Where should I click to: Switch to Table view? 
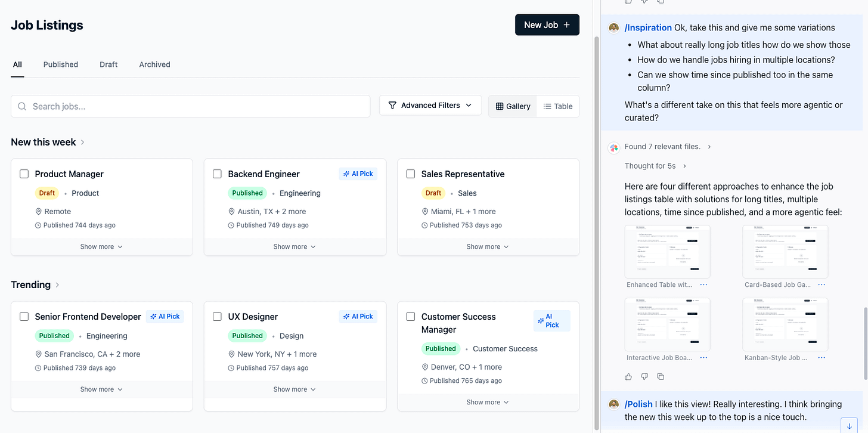tap(558, 106)
